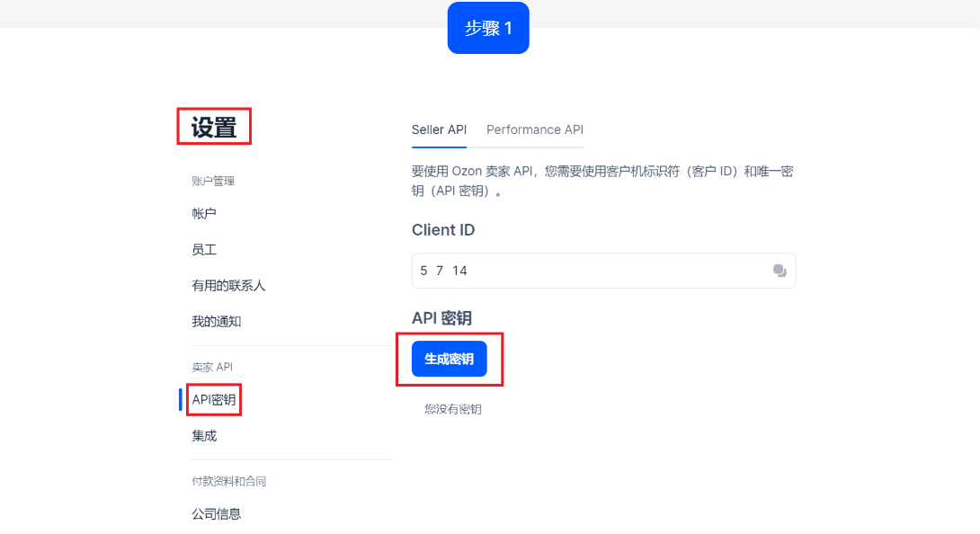This screenshot has height=534, width=980.
Task: Click the 生成密钥 button
Action: click(x=450, y=359)
